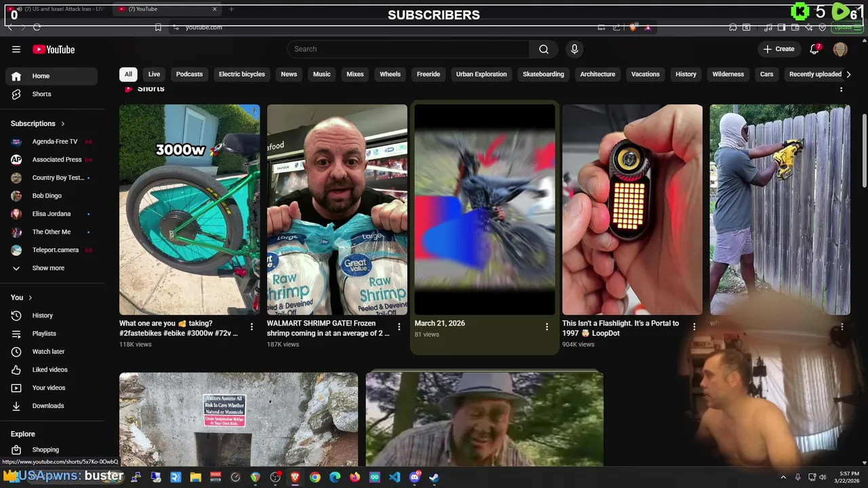This screenshot has height=488, width=868.
Task: Show more filter chips with the right arrow
Action: [x=848, y=75]
